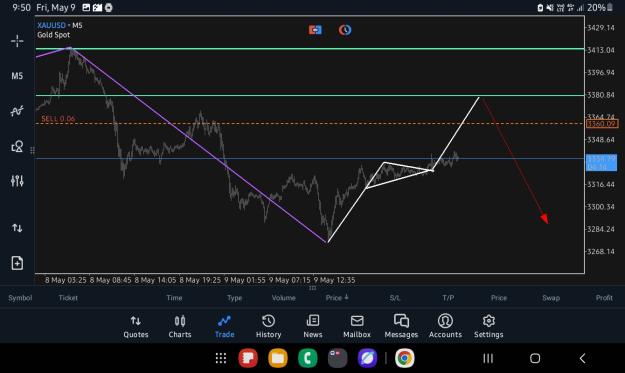Click the SELL 0.06 order line label
The image size is (625, 373).
pyautogui.click(x=58, y=119)
